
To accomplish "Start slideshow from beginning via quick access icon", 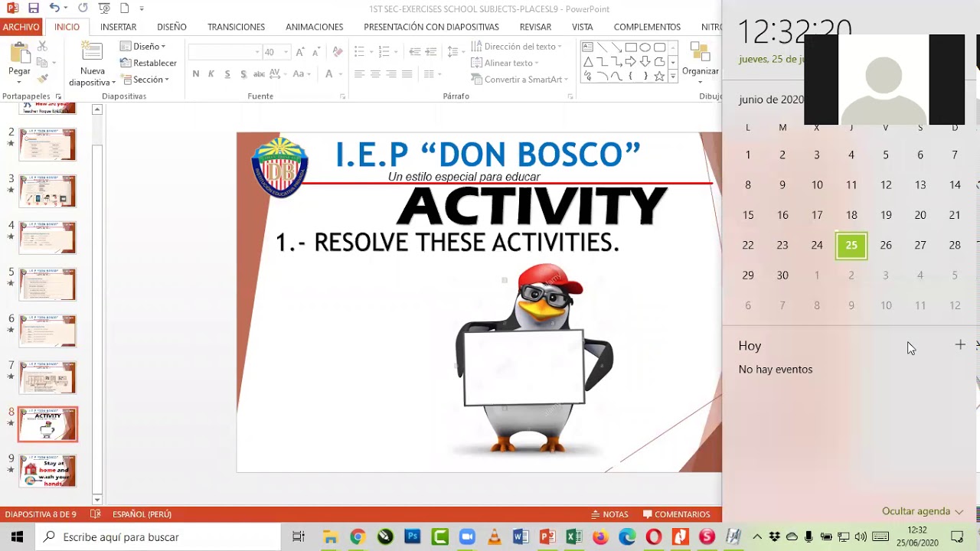I will click(x=104, y=8).
